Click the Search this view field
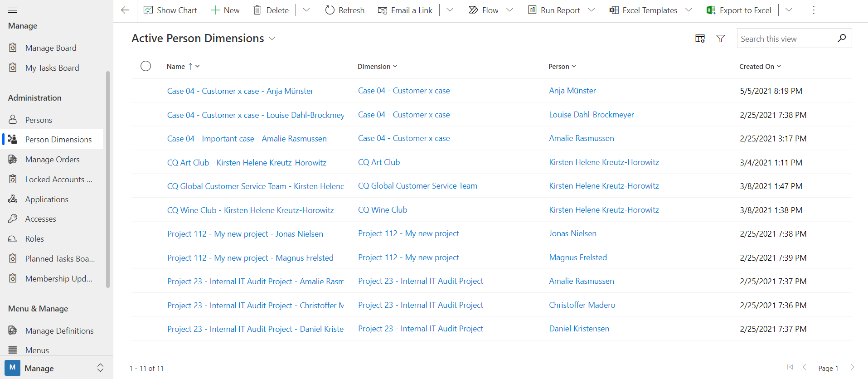868x379 pixels. point(786,39)
